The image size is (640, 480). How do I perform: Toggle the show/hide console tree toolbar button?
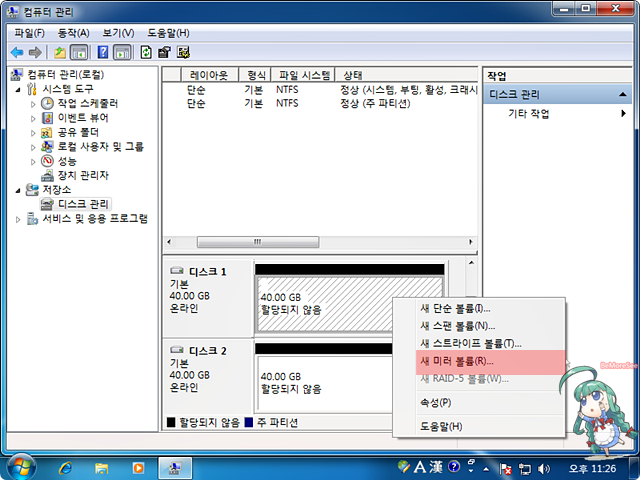click(x=79, y=52)
